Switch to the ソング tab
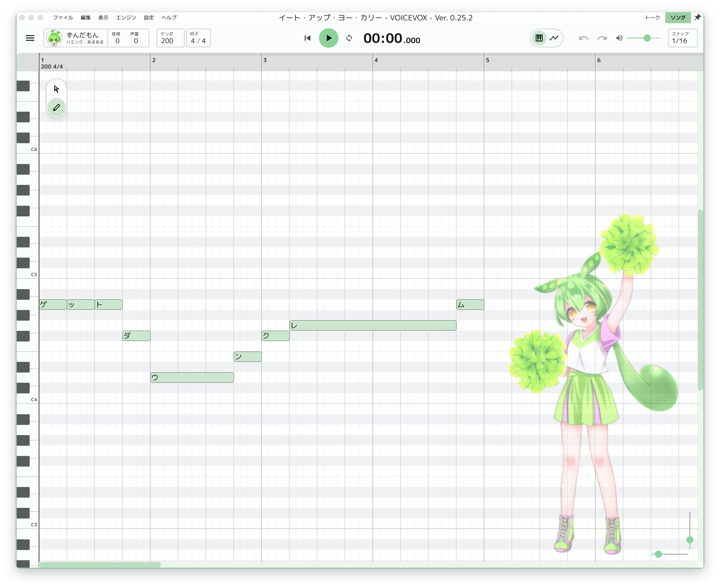Viewport: 720px width, 588px height. [x=678, y=18]
